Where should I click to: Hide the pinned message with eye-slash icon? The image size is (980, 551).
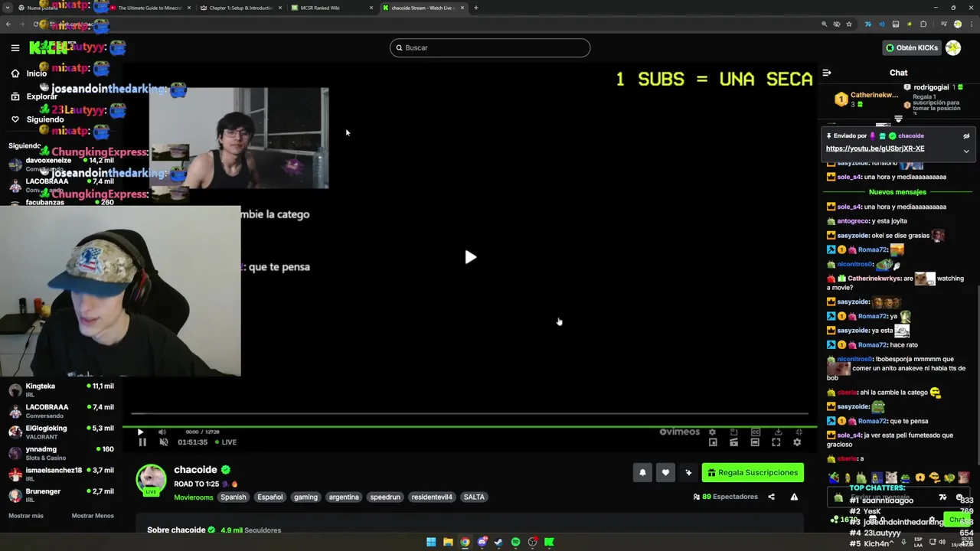coord(966,136)
